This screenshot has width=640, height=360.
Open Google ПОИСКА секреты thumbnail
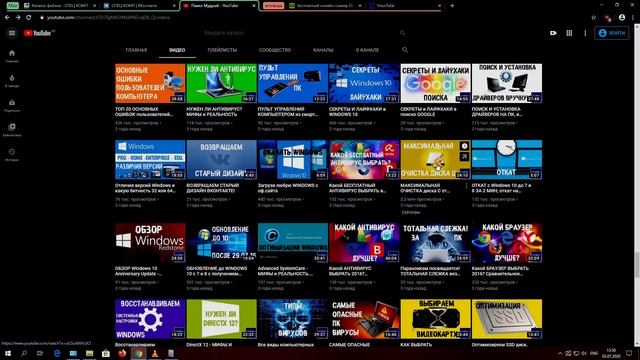436,83
